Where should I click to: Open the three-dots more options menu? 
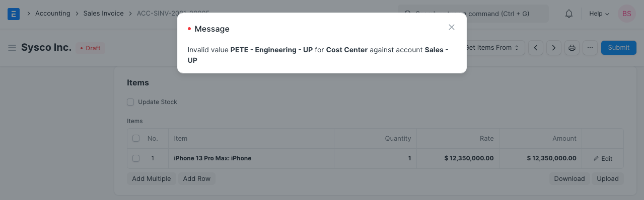(590, 48)
